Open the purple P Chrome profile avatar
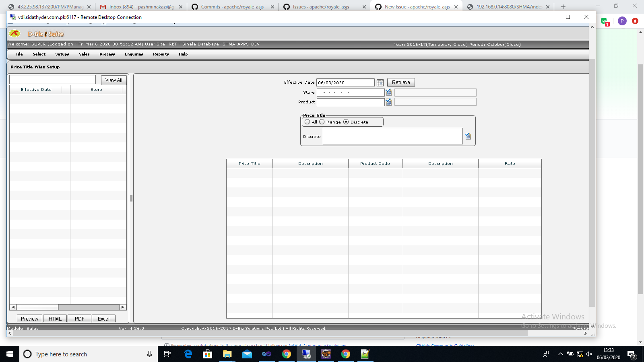644x362 pixels. pyautogui.click(x=622, y=21)
